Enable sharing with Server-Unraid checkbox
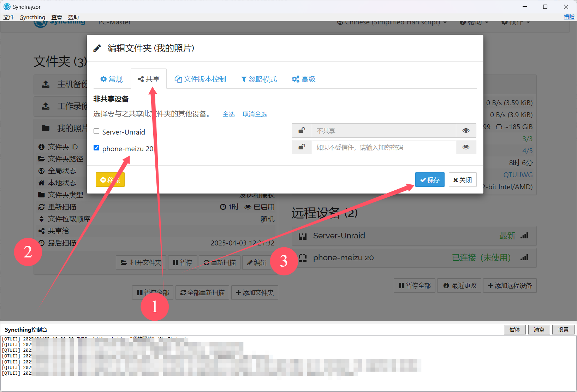Viewport: 577px width, 392px height. click(96, 131)
